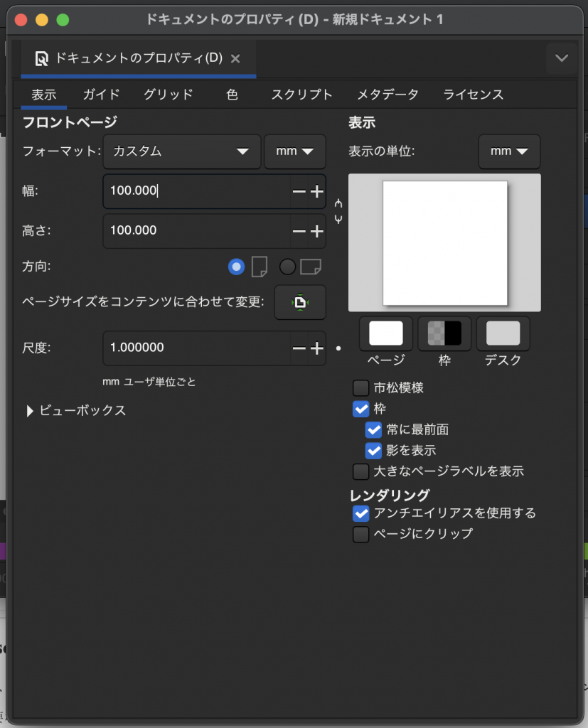Click into the 尺度 scale input field
This screenshot has height=728, width=588.
click(197, 348)
